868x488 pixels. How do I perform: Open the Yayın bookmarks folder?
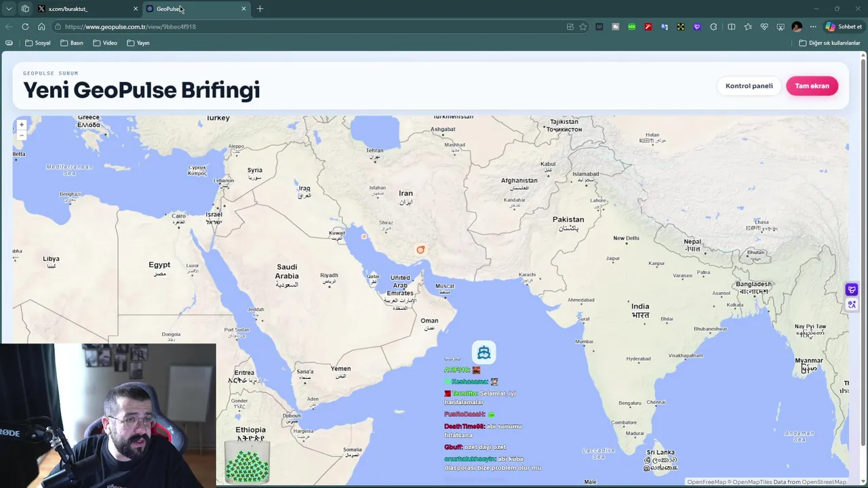[x=138, y=43]
